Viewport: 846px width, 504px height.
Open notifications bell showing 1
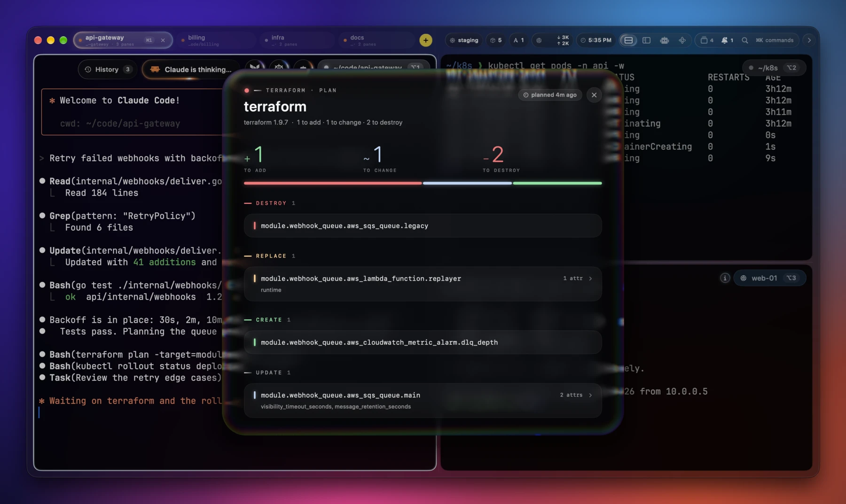[x=727, y=40]
